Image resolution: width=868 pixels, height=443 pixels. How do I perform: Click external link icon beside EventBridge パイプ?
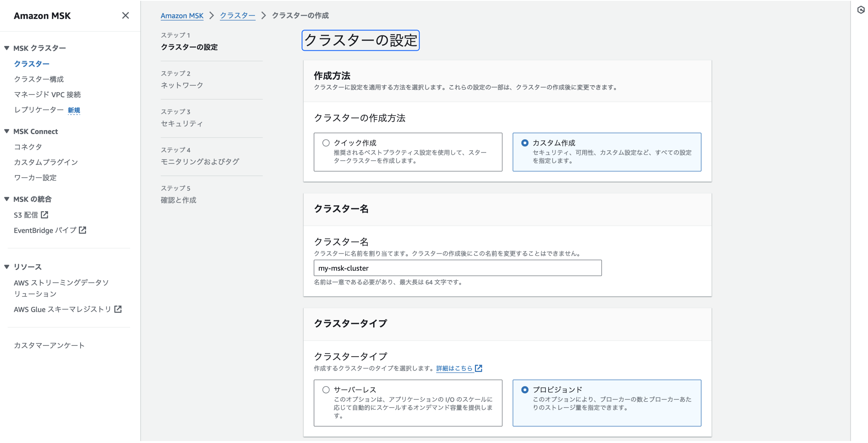click(x=82, y=230)
